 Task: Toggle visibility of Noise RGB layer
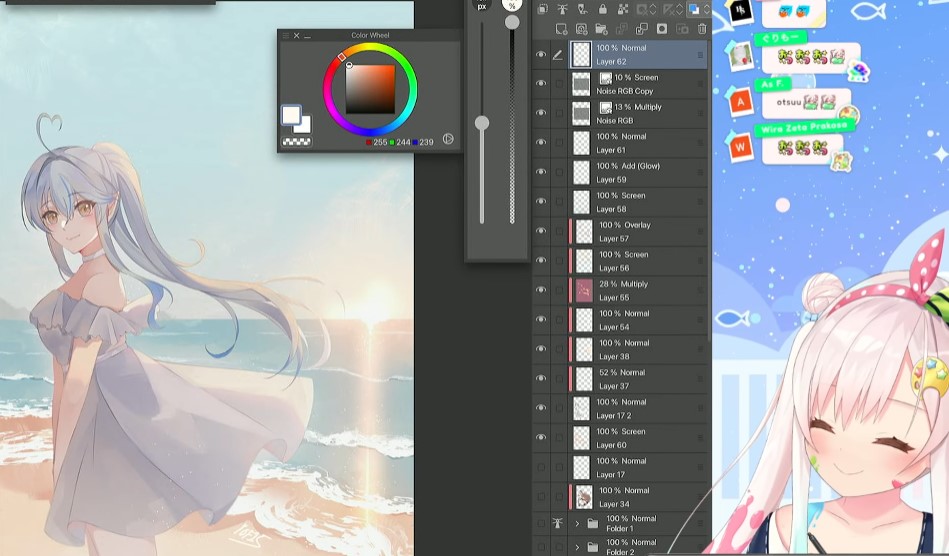(x=541, y=113)
